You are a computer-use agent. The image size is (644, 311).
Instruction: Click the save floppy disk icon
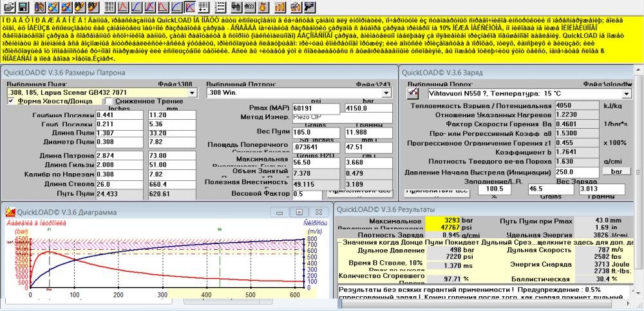21,8
